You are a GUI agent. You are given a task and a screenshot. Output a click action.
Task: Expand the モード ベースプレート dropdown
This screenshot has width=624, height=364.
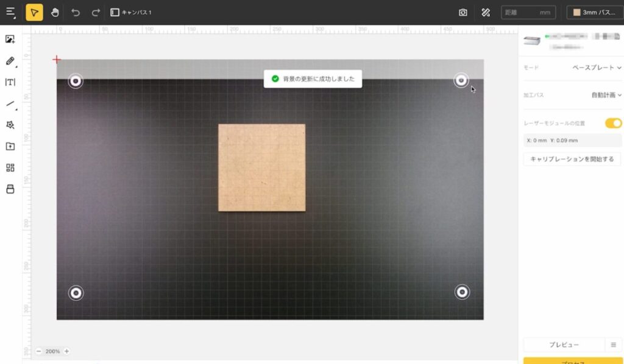[x=597, y=68]
